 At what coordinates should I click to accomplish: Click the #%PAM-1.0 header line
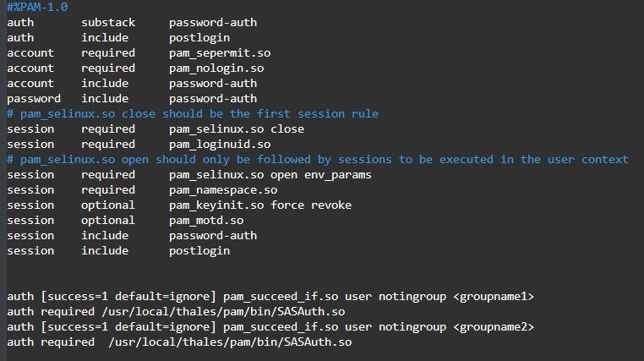(x=38, y=7)
